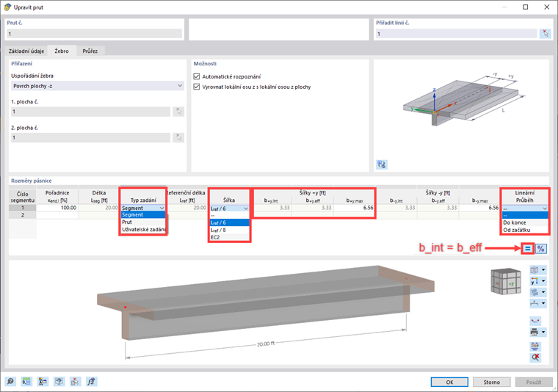Choose EC2 in Šířka list
This screenshot has height=392, width=558.
pyautogui.click(x=229, y=237)
